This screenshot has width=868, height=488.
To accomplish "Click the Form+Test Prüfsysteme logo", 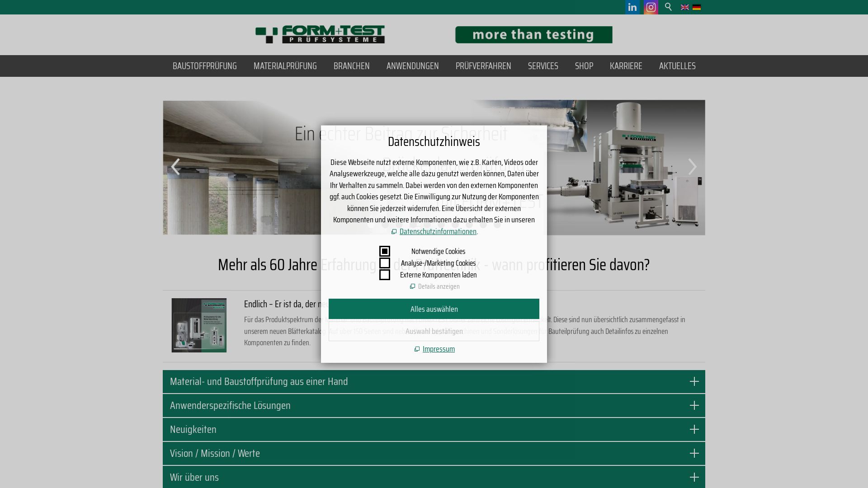I will pos(320,34).
